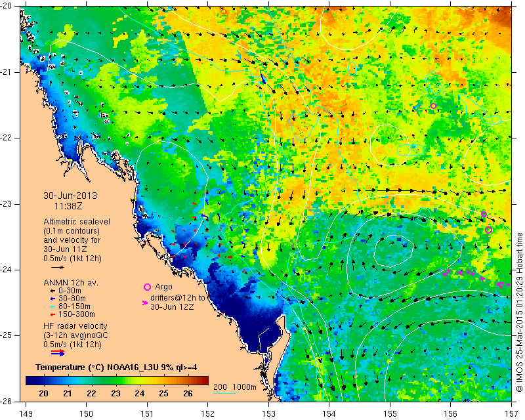Click the time stamp 11:38Z
This screenshot has height=420, width=525.
(68, 206)
